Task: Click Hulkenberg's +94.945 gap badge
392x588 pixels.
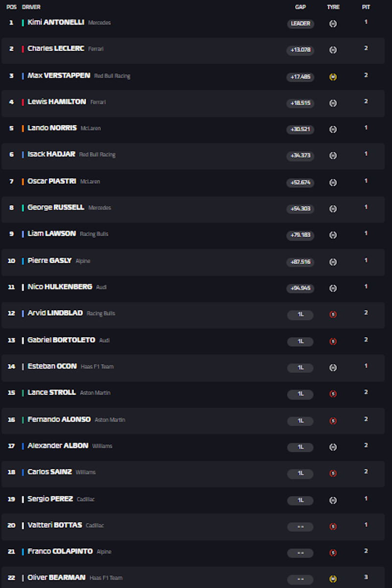Action: click(300, 288)
